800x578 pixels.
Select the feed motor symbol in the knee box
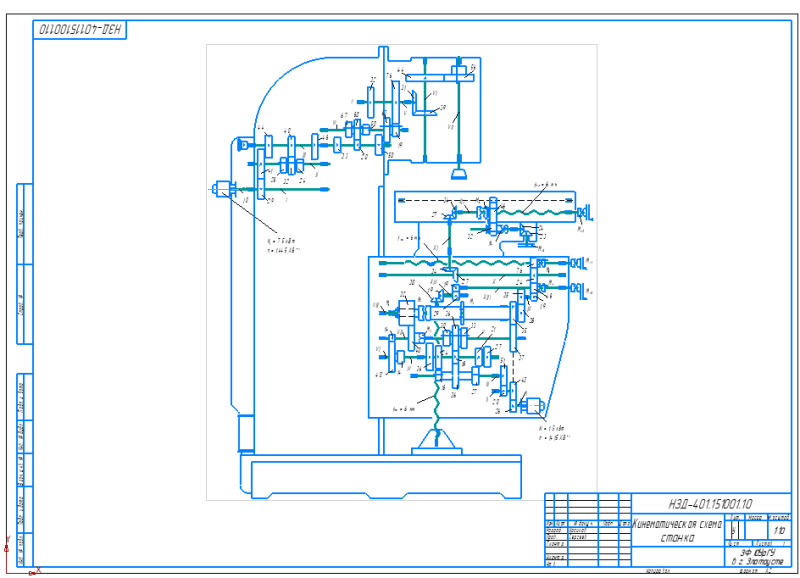tap(534, 406)
